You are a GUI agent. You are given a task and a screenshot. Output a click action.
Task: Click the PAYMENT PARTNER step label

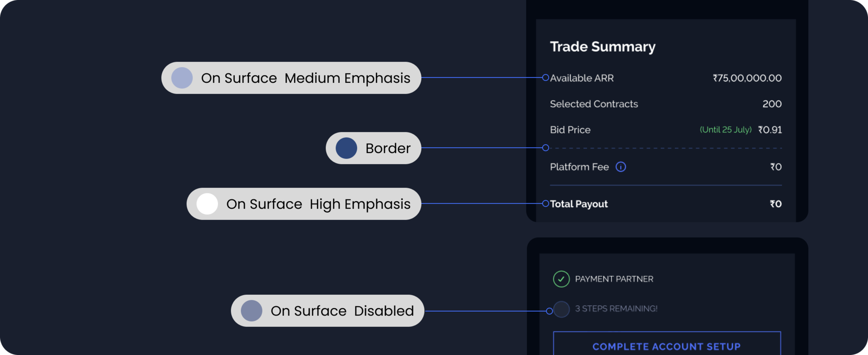click(x=614, y=279)
